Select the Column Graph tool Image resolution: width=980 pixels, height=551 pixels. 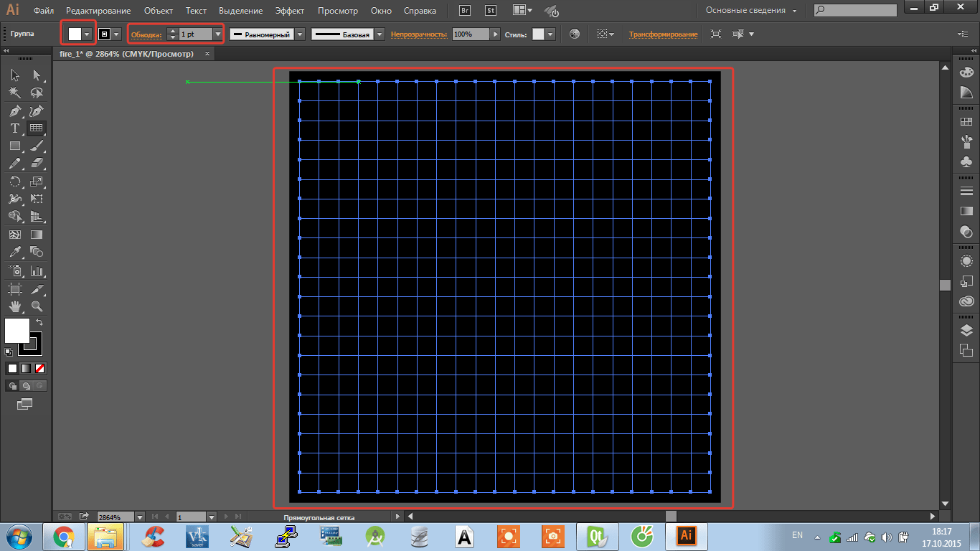pos(37,270)
